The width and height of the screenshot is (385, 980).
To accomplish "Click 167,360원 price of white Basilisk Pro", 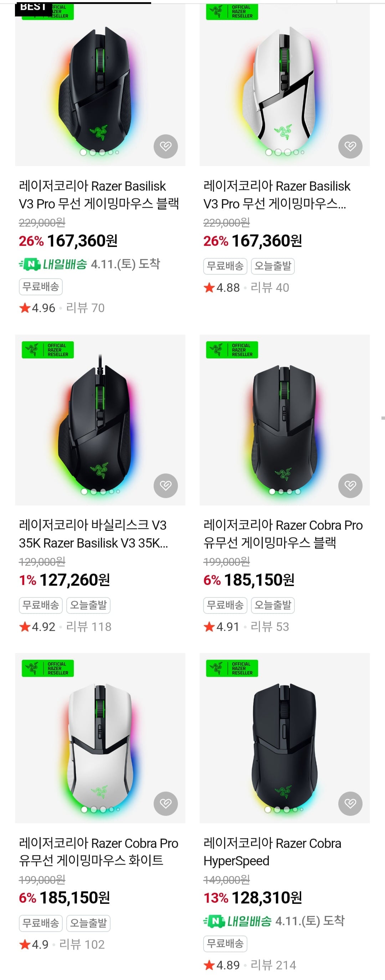I will [x=267, y=241].
